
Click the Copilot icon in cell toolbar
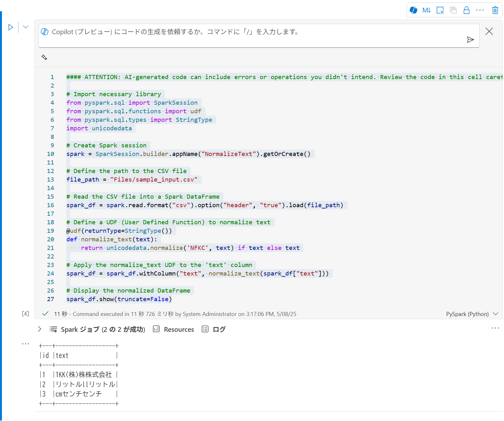413,10
